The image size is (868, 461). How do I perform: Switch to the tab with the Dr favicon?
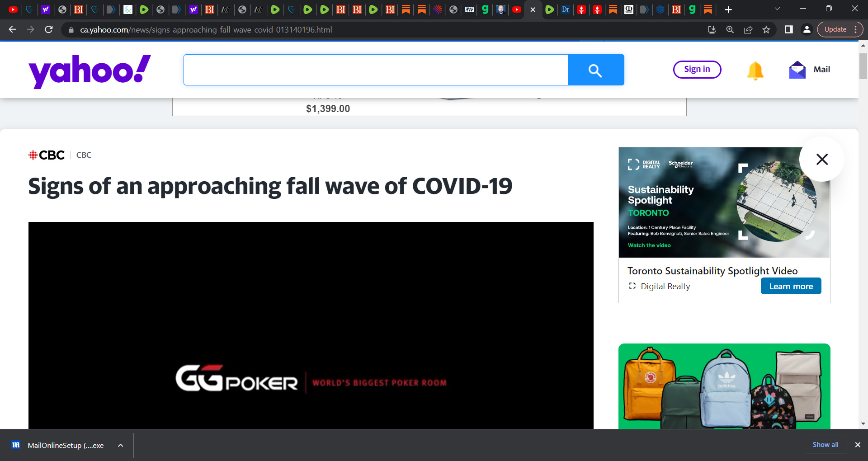566,9
